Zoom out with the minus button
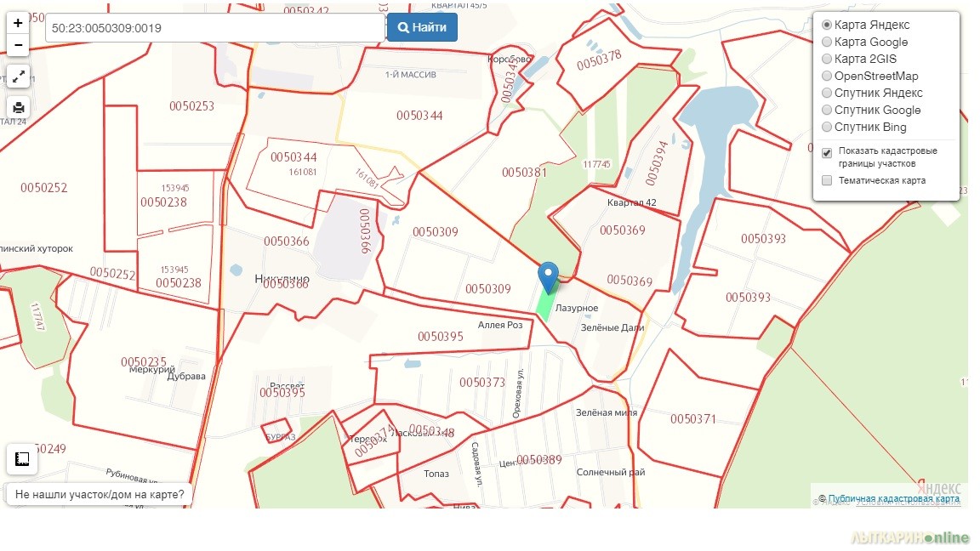Image resolution: width=980 pixels, height=551 pixels. click(18, 45)
